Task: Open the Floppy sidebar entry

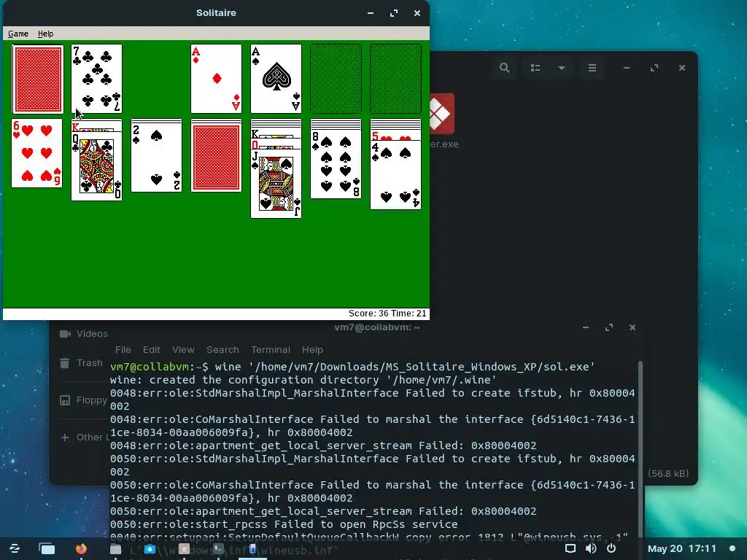Action: pyautogui.click(x=83, y=400)
